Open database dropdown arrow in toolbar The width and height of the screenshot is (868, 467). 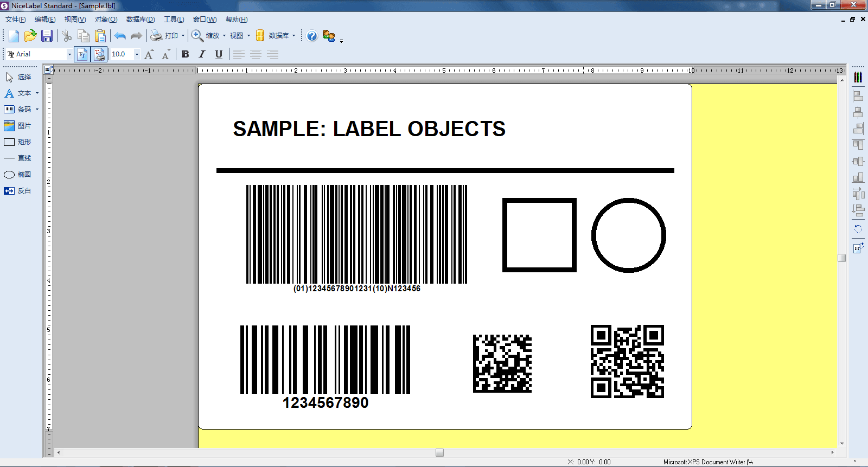293,36
